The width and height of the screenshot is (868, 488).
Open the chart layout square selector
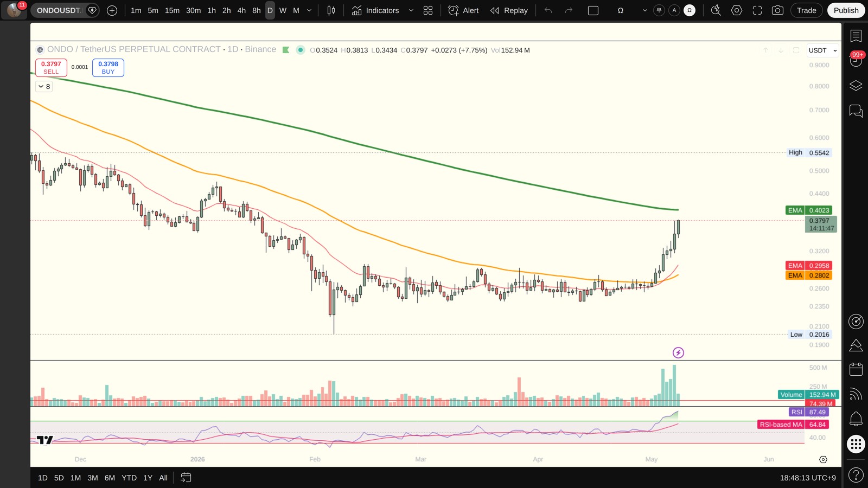point(593,10)
